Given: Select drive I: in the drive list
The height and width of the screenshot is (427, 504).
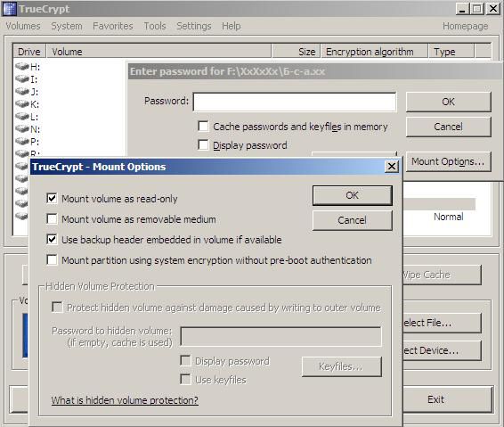Looking at the screenshot, I should (x=27, y=79).
